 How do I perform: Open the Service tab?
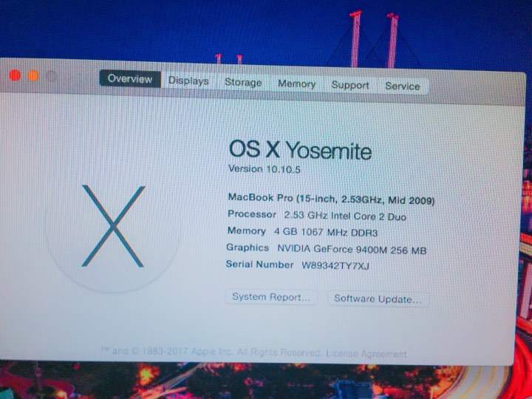(x=403, y=86)
